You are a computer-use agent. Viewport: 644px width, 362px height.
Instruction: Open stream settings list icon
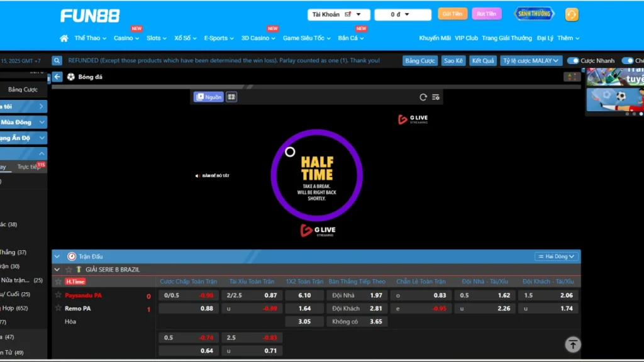[x=436, y=97]
